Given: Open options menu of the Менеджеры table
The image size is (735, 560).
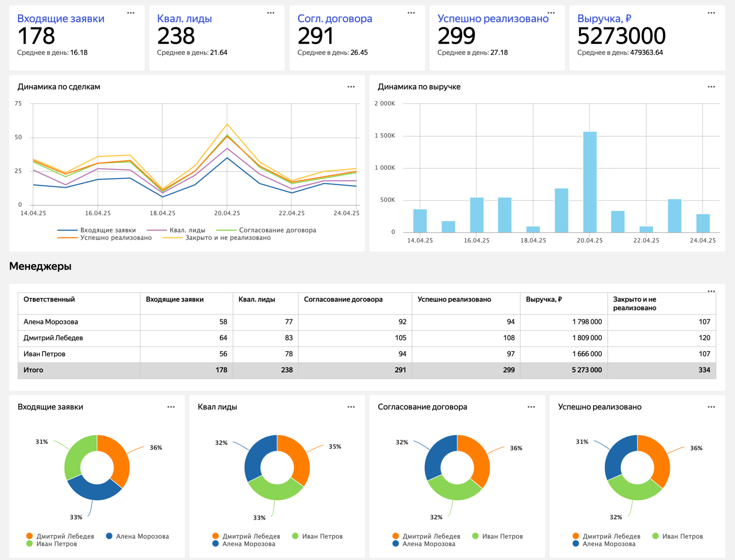Looking at the screenshot, I should click(711, 291).
